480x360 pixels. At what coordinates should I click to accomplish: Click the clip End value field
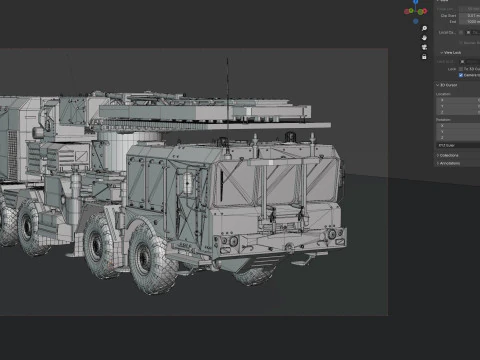[470, 22]
